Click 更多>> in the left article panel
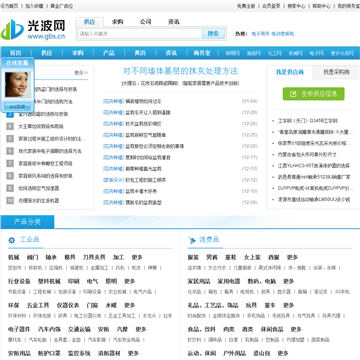The height and width of the screenshot is (360, 360). (81, 72)
